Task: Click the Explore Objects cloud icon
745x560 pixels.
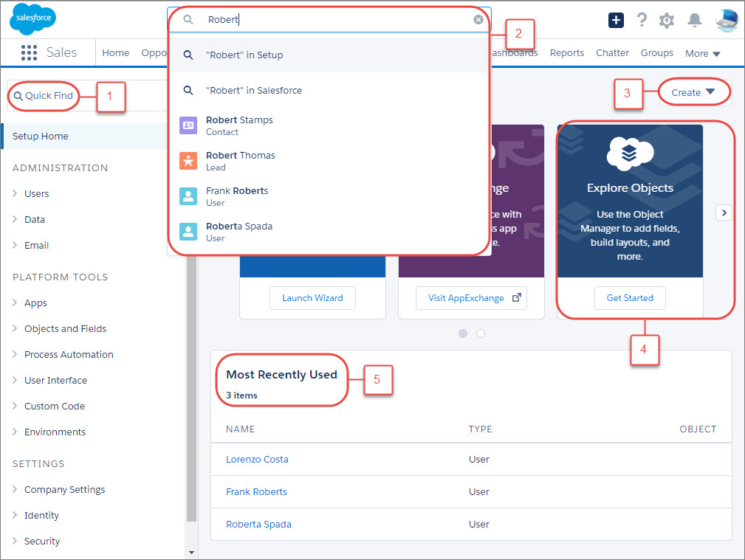Action: pyautogui.click(x=630, y=153)
